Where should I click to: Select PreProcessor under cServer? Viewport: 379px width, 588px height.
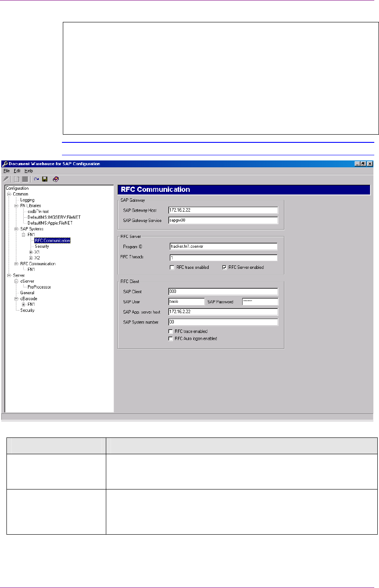[x=39, y=286]
